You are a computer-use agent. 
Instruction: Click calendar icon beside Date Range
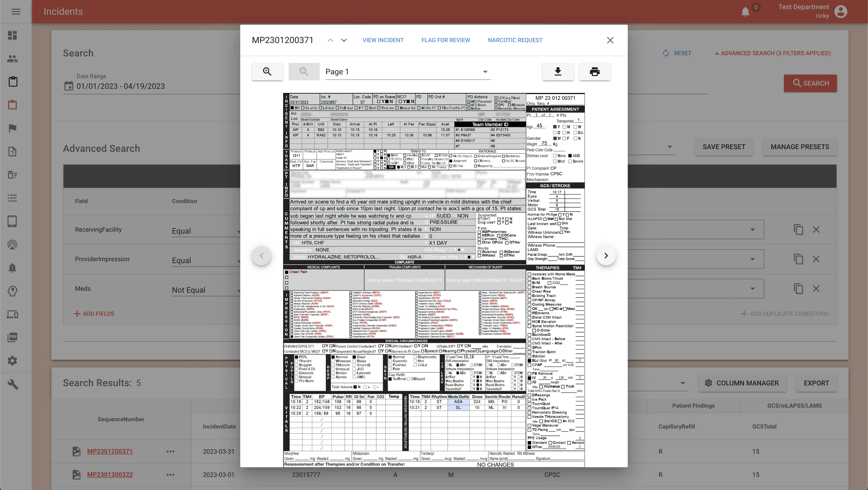(x=68, y=86)
